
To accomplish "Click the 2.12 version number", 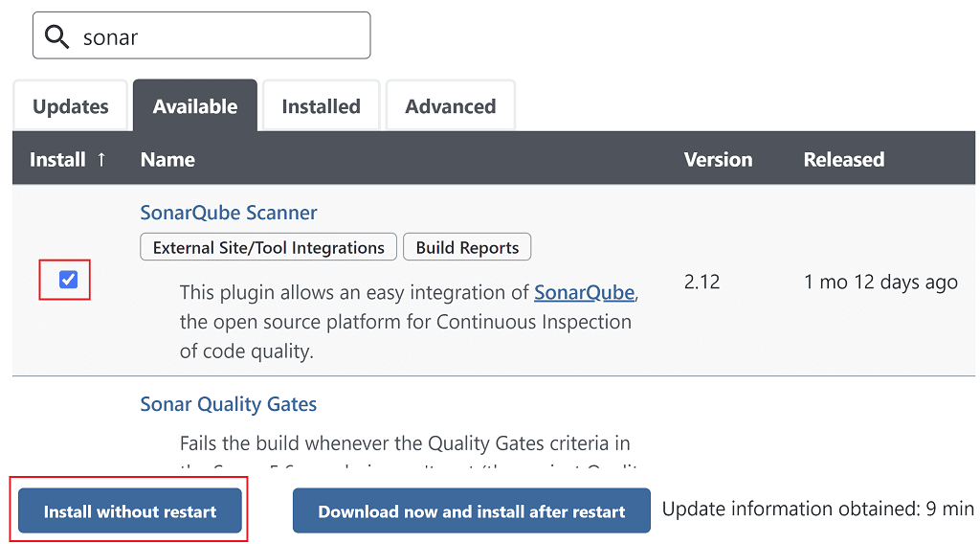I will coord(702,283).
